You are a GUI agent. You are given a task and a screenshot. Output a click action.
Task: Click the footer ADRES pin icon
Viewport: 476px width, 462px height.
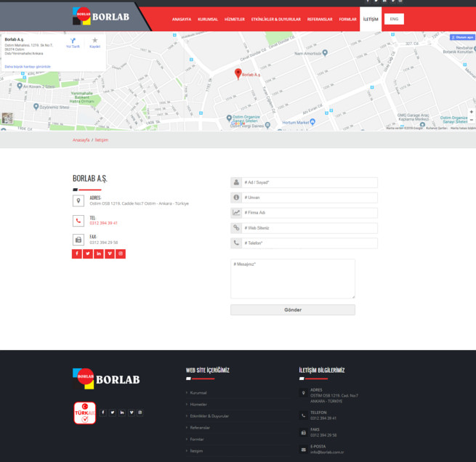coord(303,393)
